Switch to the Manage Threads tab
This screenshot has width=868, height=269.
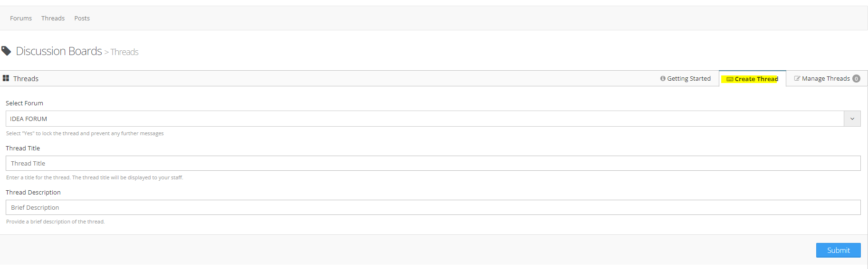(x=826, y=79)
